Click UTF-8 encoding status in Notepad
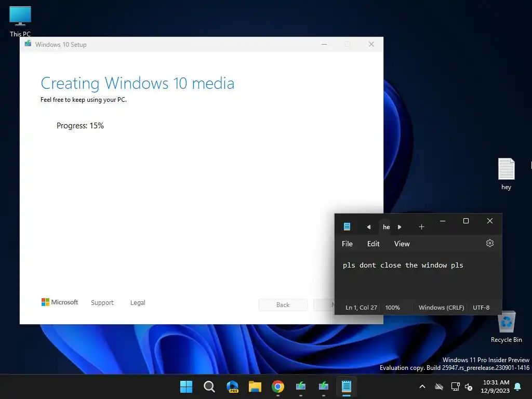 (481, 308)
